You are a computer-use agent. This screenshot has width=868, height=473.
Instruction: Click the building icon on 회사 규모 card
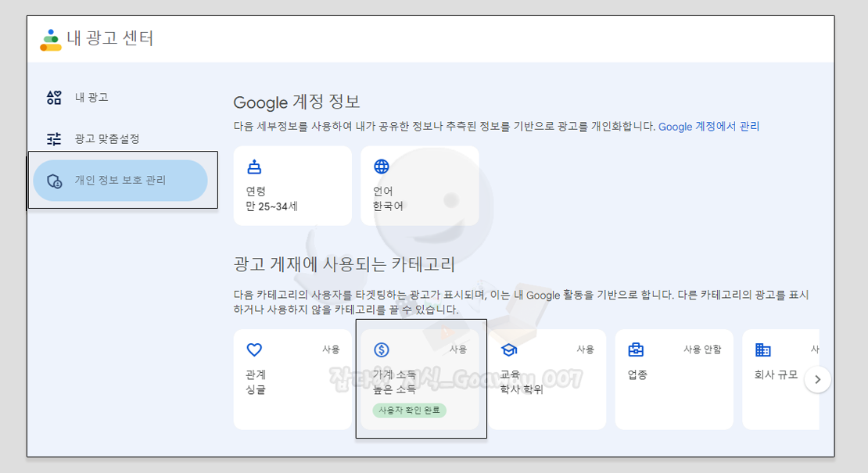pyautogui.click(x=762, y=349)
